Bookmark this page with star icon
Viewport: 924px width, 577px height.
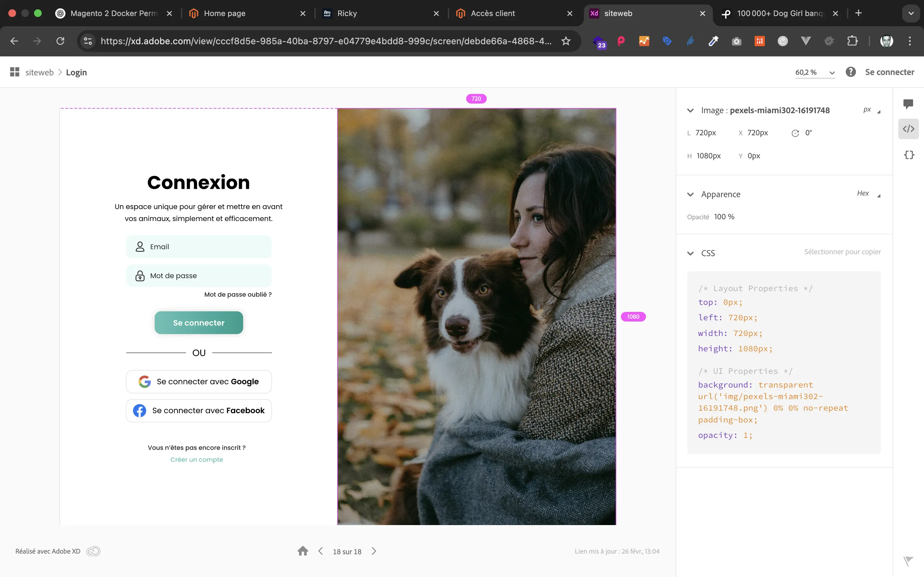click(x=566, y=41)
